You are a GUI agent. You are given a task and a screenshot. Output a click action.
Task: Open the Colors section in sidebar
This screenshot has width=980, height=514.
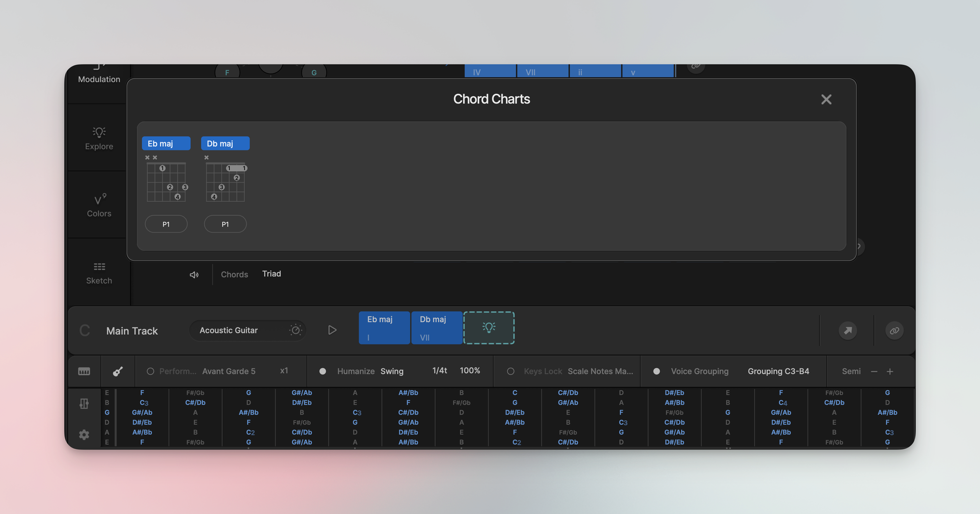click(x=99, y=206)
